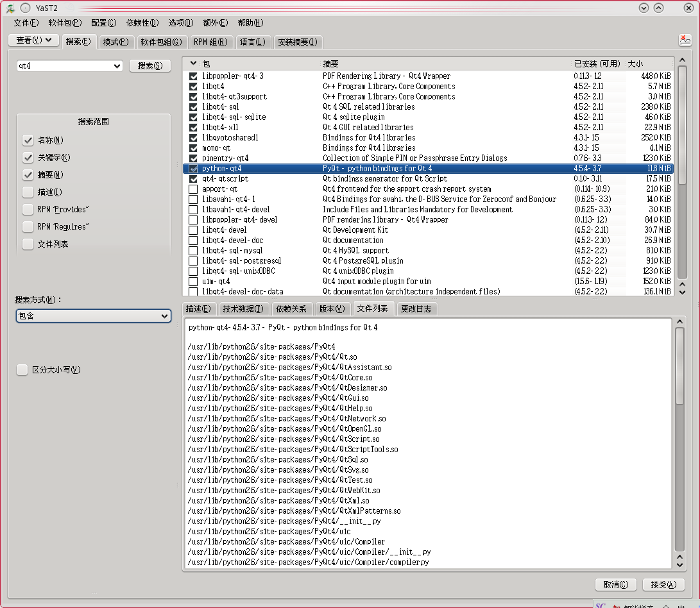Click the package list scroll-up arrow
The image size is (700, 608).
682,60
